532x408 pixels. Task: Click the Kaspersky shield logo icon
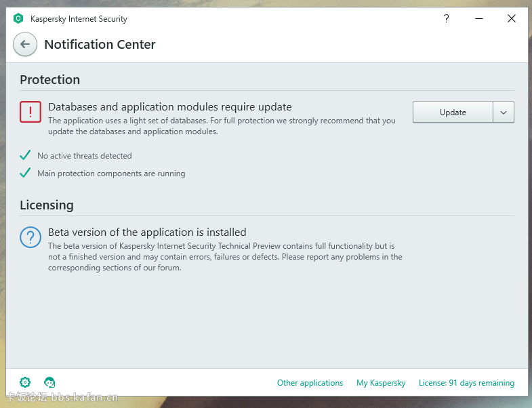click(18, 18)
